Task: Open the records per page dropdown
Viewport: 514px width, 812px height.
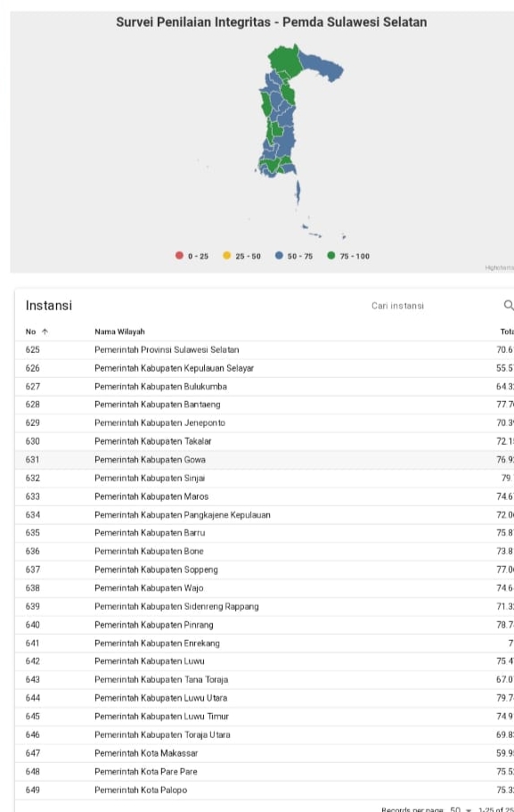Action: (x=461, y=809)
